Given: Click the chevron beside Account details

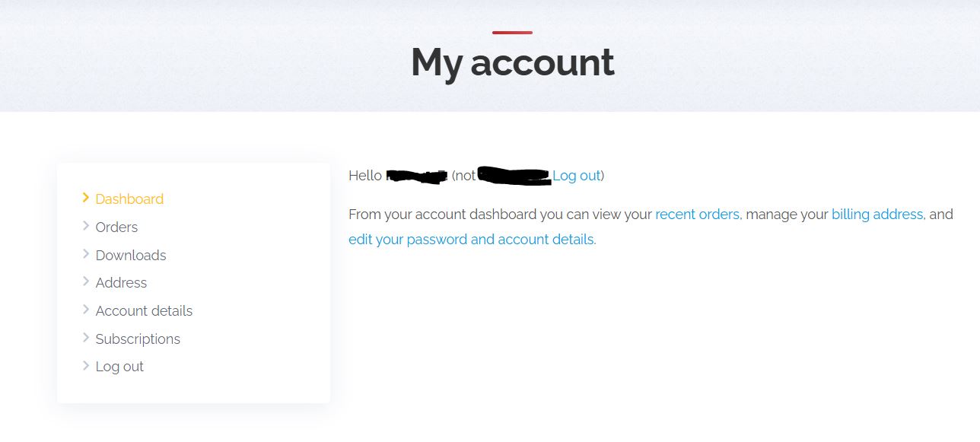Looking at the screenshot, I should point(86,310).
